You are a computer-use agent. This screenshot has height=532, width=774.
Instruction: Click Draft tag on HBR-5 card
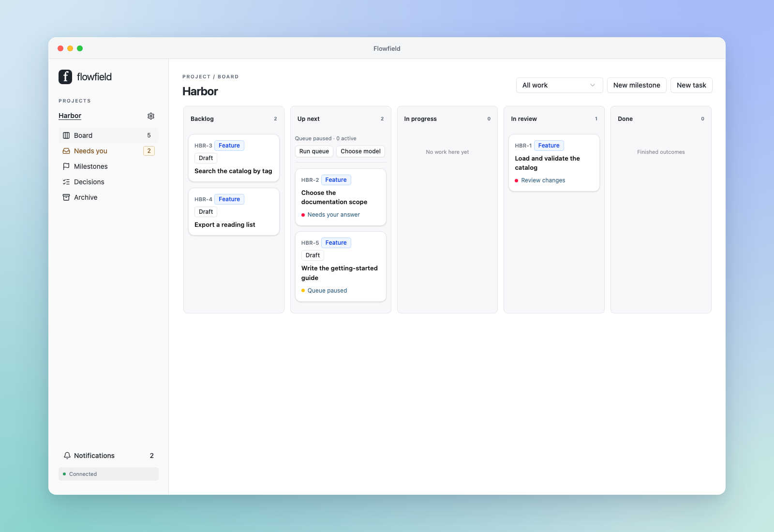coord(313,255)
